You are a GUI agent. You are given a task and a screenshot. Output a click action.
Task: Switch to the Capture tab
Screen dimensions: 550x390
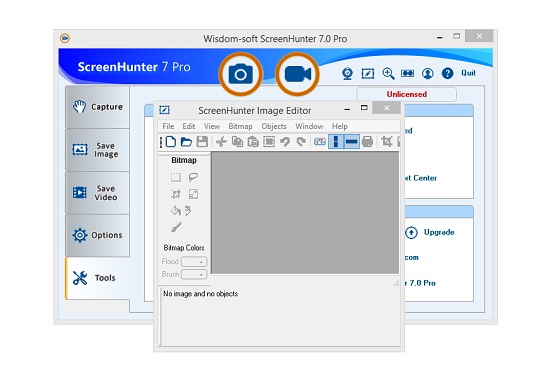98,107
